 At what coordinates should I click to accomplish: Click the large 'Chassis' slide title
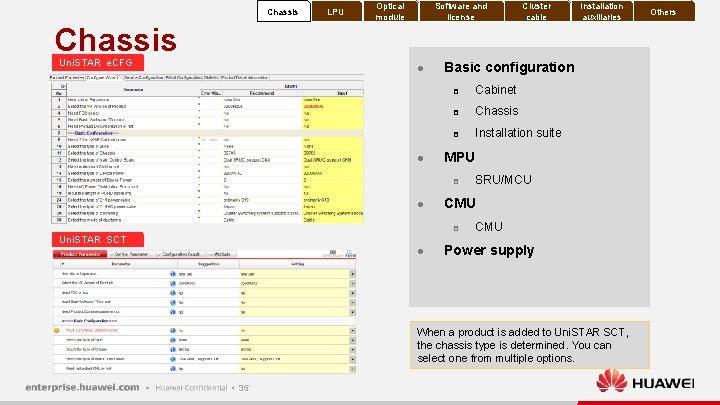116,39
